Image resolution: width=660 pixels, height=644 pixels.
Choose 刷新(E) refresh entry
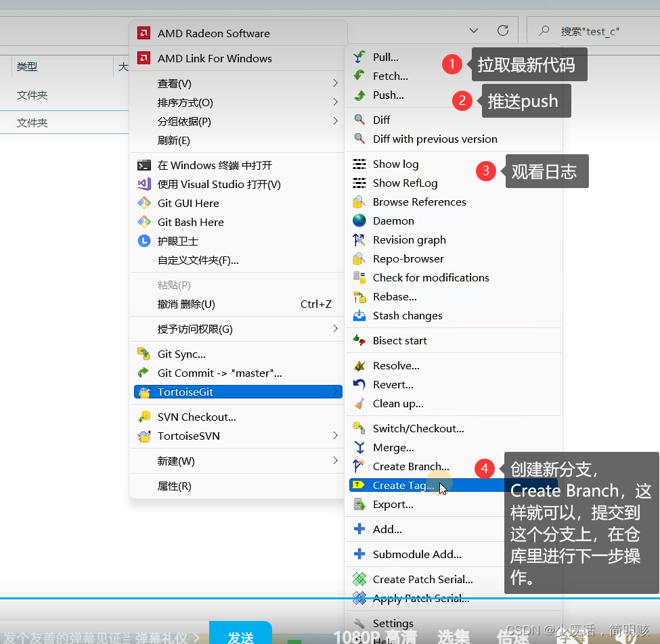coord(238,140)
